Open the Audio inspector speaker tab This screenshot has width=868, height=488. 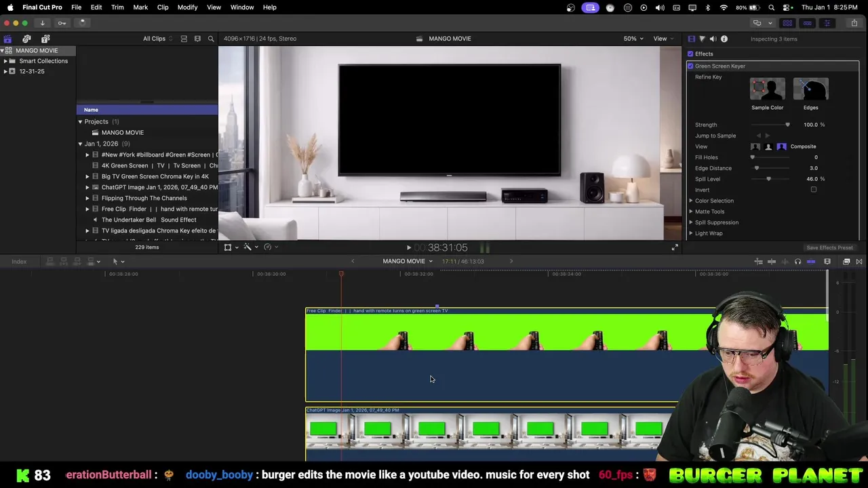coord(713,39)
